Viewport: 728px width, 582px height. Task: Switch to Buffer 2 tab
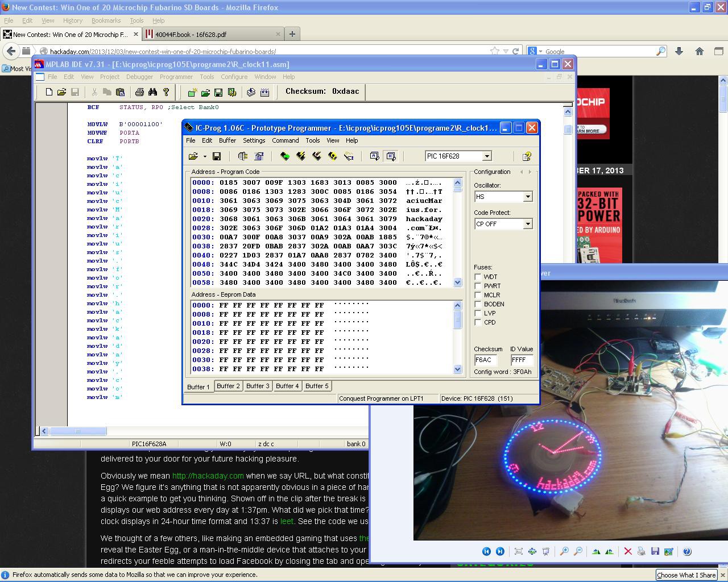click(228, 386)
